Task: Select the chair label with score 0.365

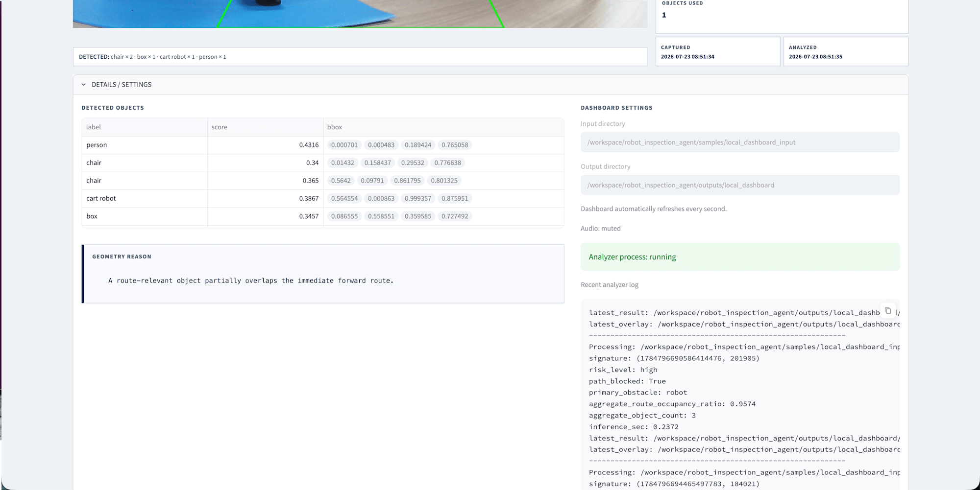Action: 94,181
